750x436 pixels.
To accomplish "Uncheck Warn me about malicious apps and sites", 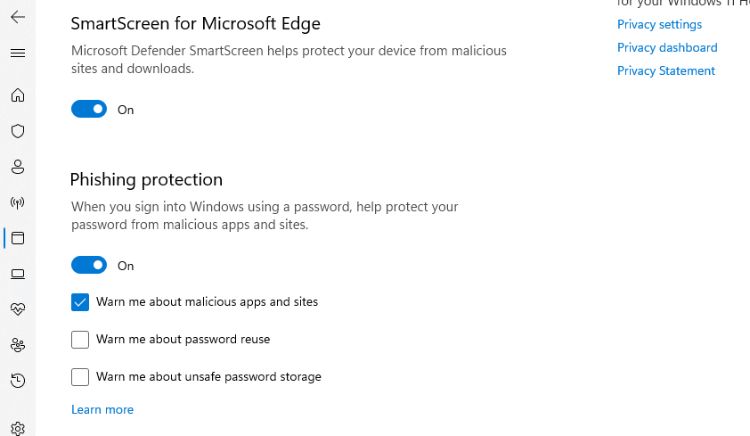I will 80,302.
